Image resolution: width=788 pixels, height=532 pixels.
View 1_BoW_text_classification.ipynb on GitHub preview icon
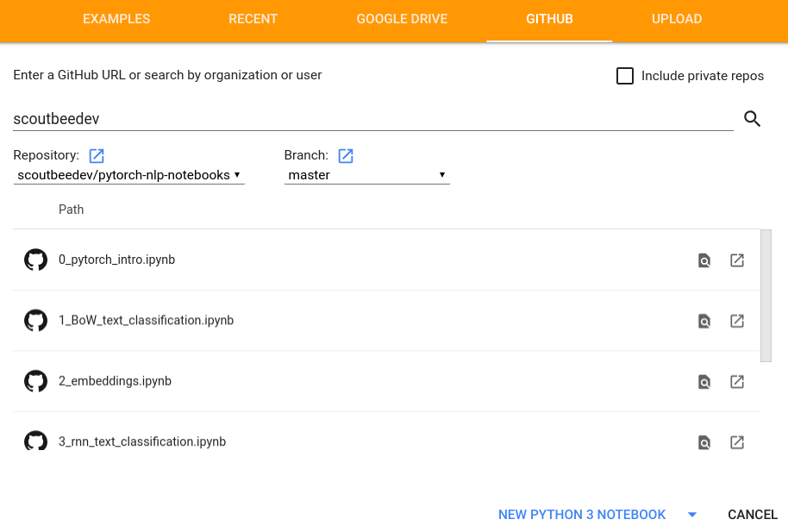[704, 321]
